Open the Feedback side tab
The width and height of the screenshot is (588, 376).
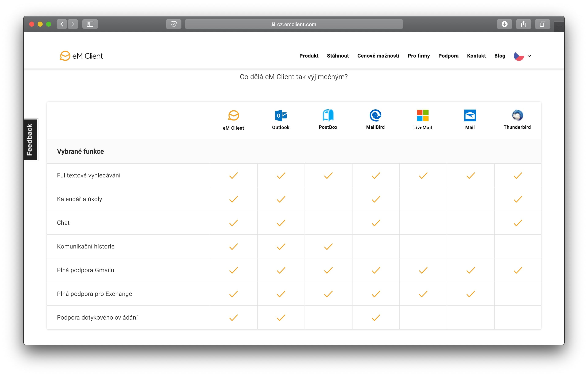pos(31,140)
